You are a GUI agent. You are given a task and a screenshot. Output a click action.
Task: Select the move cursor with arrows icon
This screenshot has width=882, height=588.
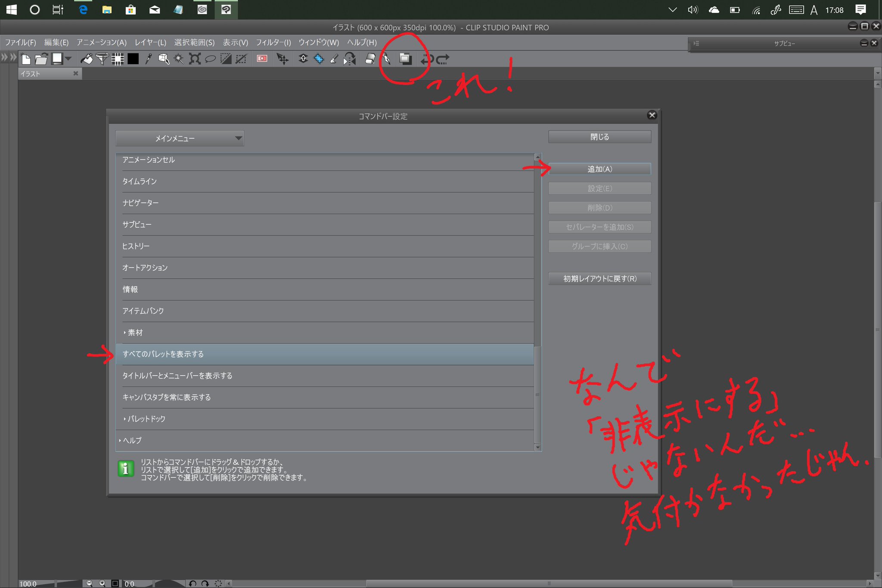click(283, 59)
